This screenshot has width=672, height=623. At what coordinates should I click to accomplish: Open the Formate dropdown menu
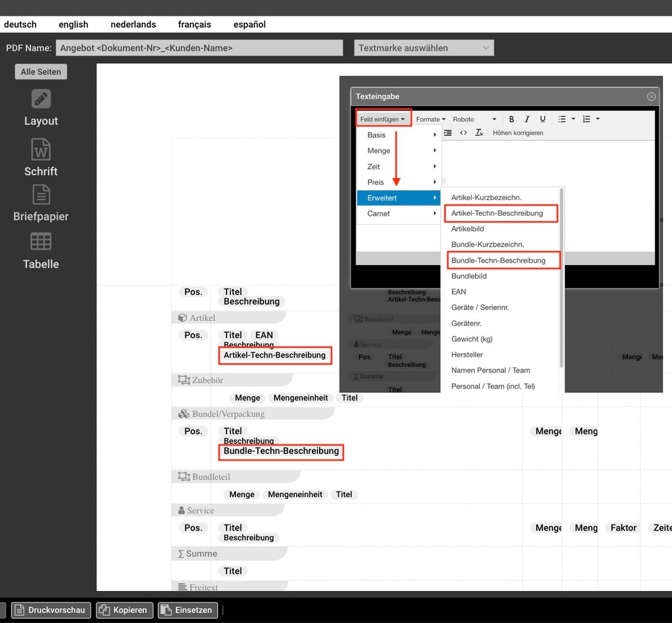pos(431,119)
